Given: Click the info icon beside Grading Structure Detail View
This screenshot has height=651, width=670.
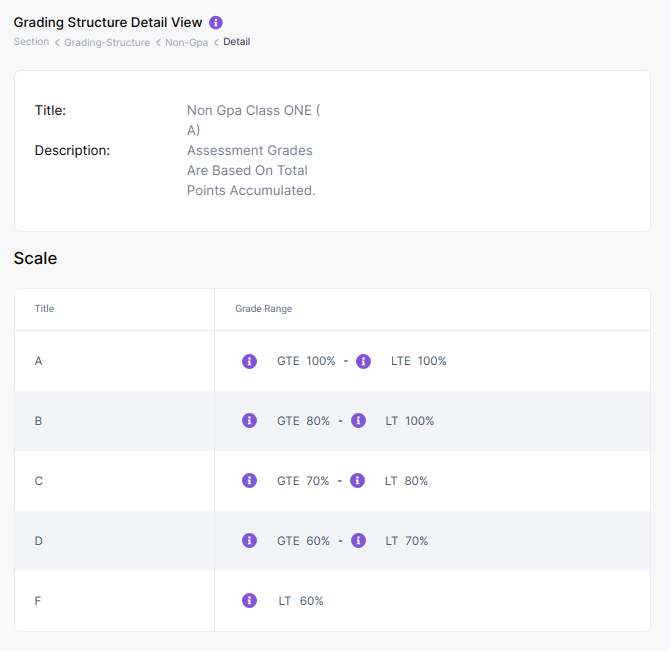Looking at the screenshot, I should click(216, 22).
